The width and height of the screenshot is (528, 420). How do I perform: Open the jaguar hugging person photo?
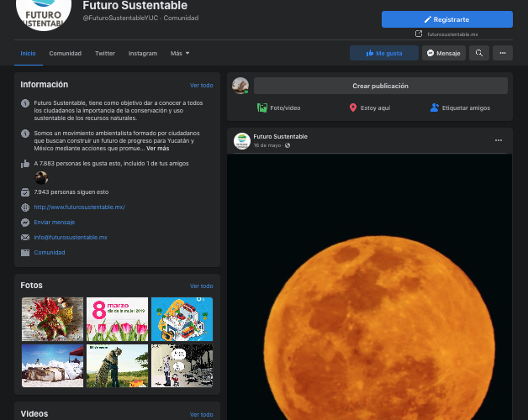tap(117, 365)
